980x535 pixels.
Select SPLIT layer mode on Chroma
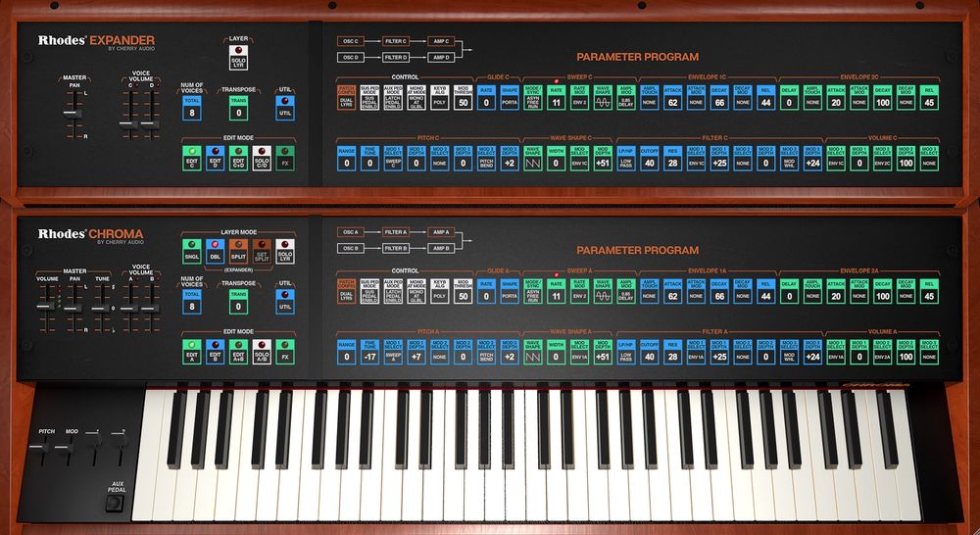(238, 251)
